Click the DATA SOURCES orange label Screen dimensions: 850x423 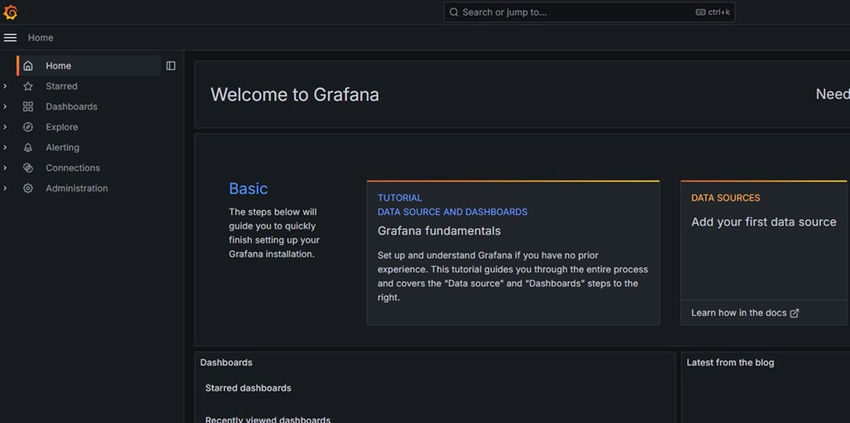pyautogui.click(x=725, y=198)
